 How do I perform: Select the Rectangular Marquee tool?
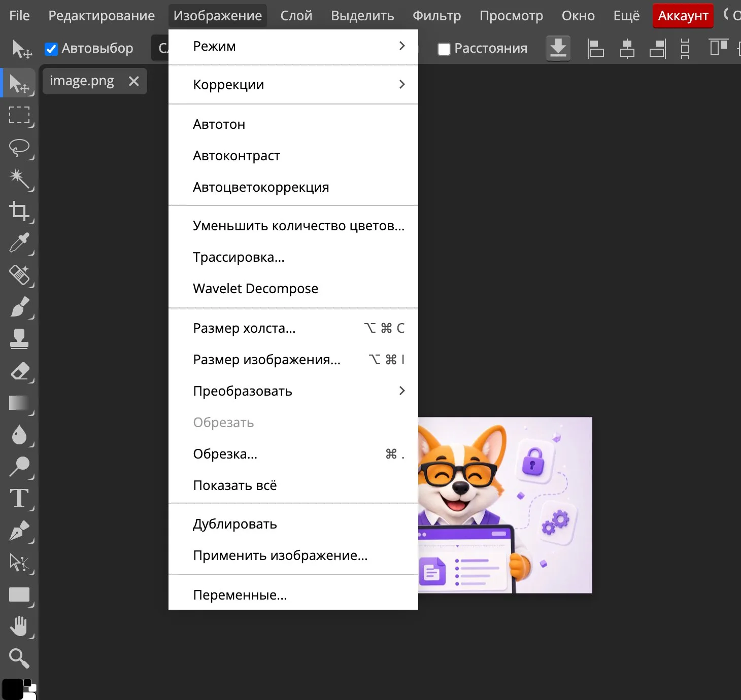[x=19, y=115]
